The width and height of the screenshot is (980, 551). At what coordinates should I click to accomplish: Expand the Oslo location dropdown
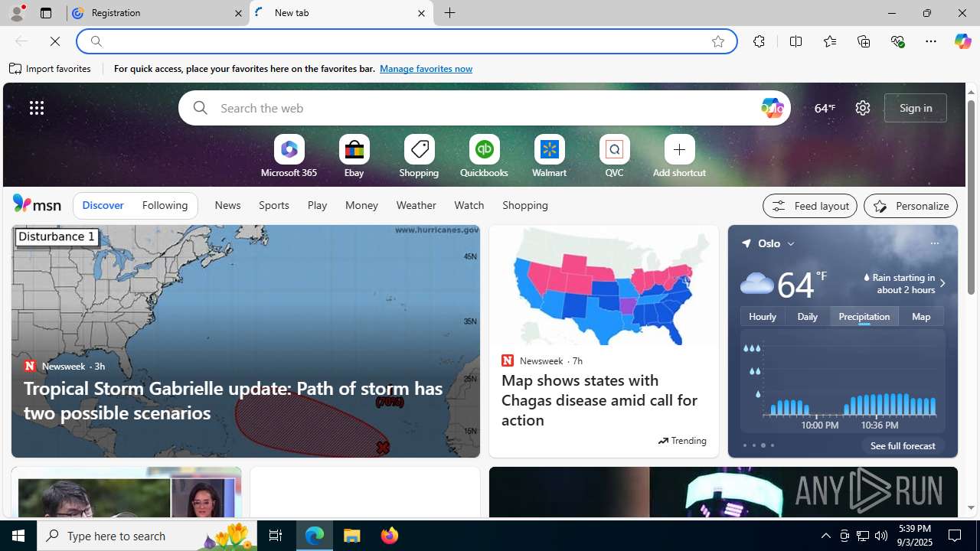click(x=791, y=244)
